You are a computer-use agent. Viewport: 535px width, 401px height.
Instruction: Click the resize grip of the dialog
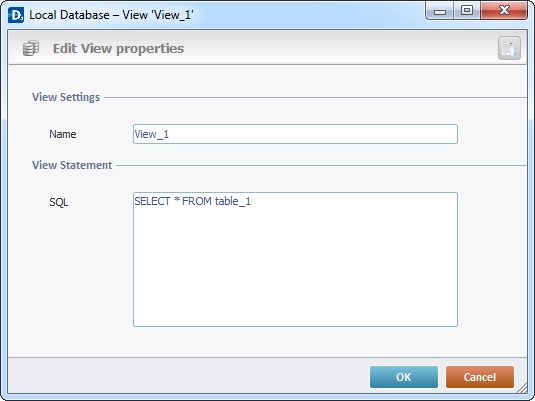coord(522,388)
